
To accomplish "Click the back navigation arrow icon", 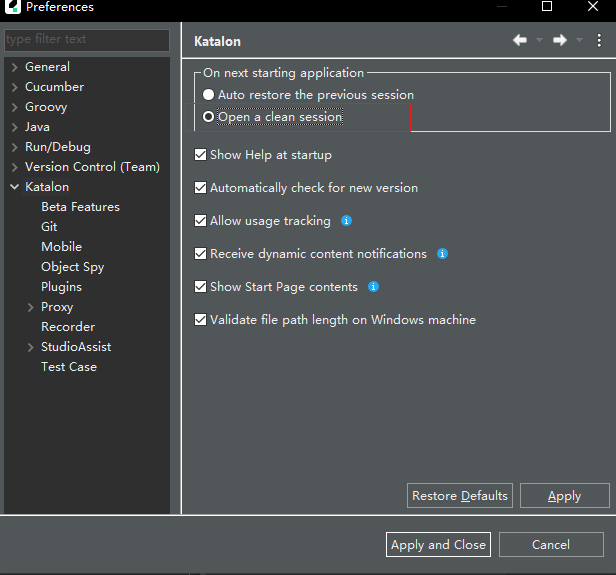I will 520,40.
